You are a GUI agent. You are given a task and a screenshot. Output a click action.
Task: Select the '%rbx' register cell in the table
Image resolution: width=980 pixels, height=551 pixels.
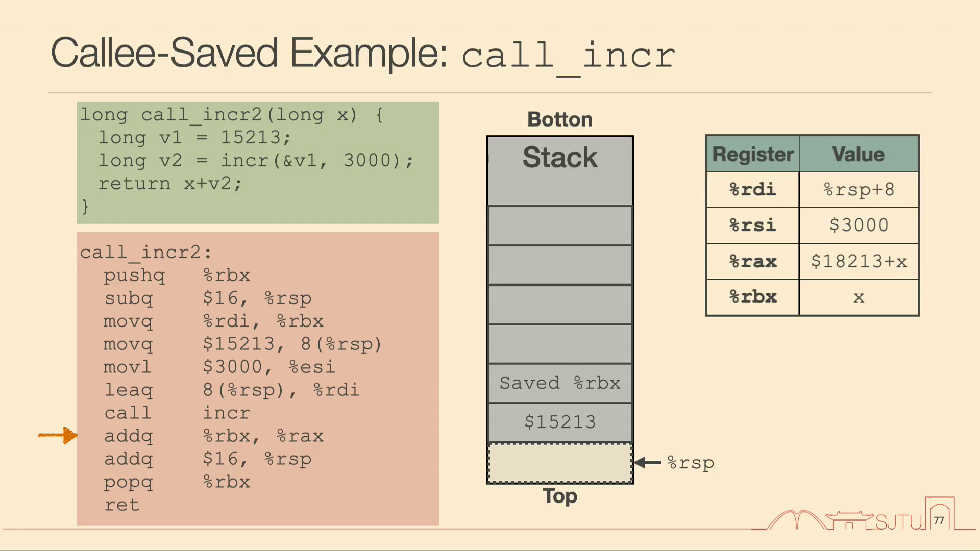pyautogui.click(x=753, y=297)
